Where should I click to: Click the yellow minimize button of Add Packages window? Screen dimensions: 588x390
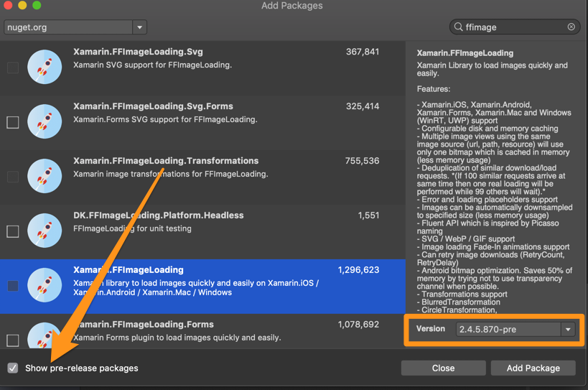22,5
